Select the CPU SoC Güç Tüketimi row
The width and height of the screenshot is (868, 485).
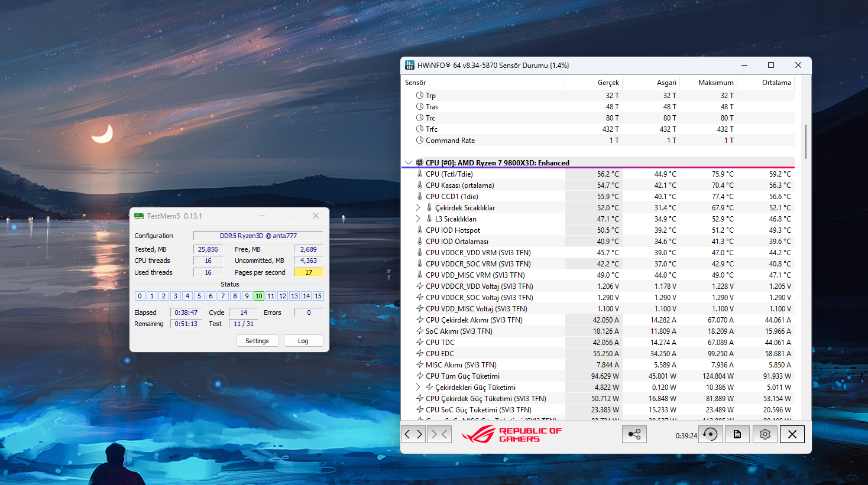tap(598, 409)
